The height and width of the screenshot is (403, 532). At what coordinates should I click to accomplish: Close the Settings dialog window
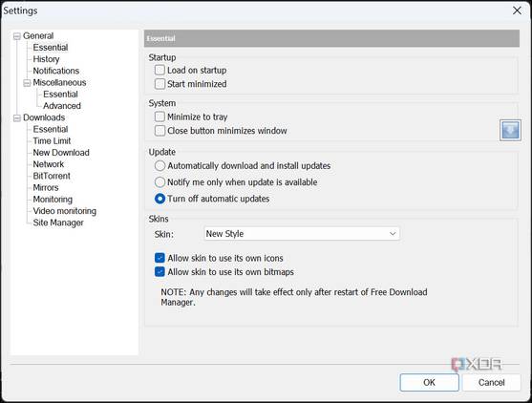(x=517, y=11)
